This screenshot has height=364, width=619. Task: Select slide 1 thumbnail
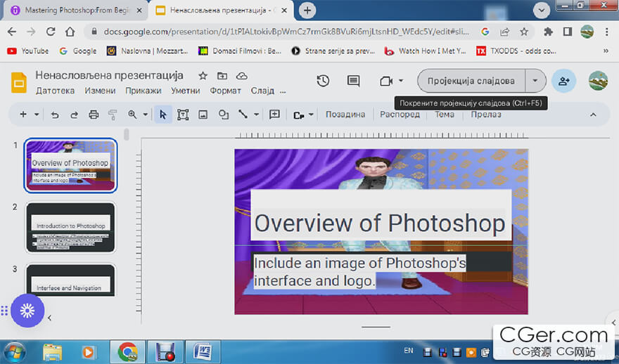coord(70,165)
